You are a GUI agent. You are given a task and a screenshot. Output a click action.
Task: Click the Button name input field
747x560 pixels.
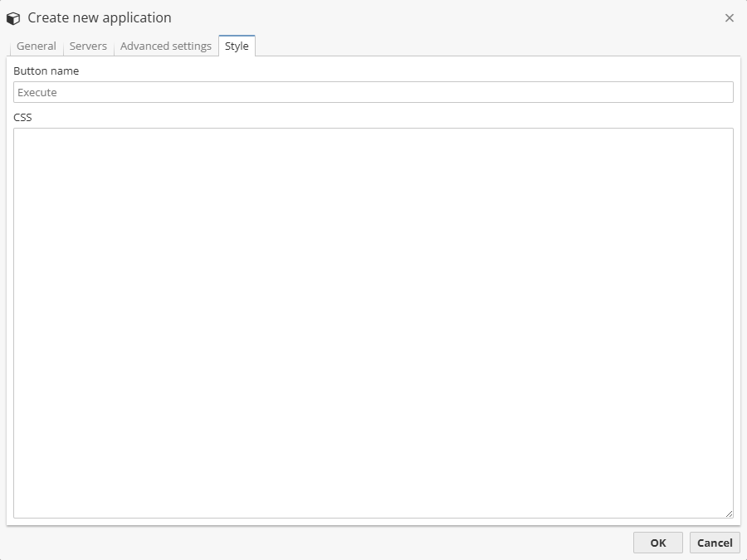(x=373, y=92)
